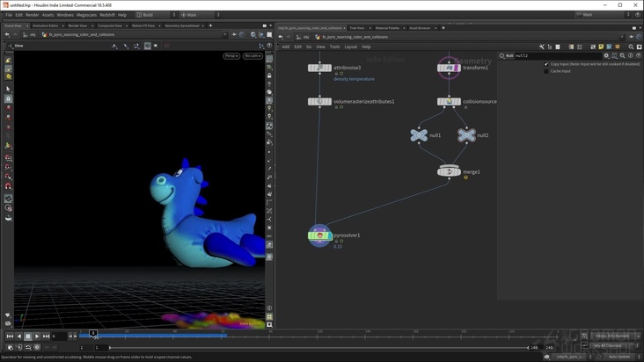Click the frame range slider bar
The height and width of the screenshot is (362, 644).
tap(318, 347)
